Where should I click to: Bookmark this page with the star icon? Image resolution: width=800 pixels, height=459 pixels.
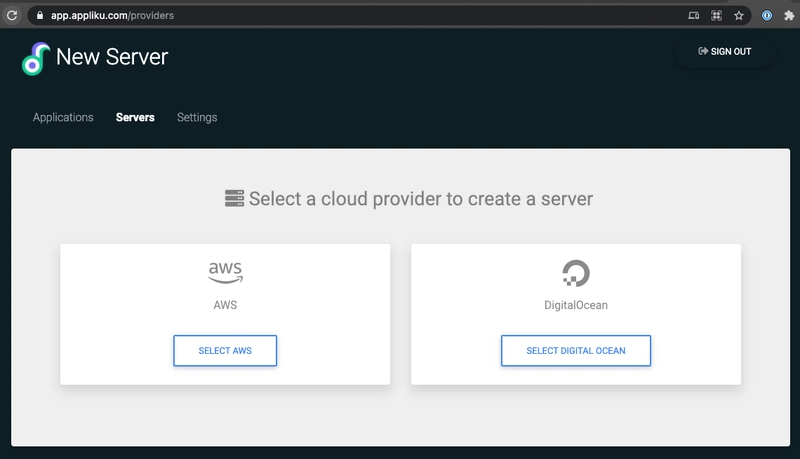pos(739,16)
